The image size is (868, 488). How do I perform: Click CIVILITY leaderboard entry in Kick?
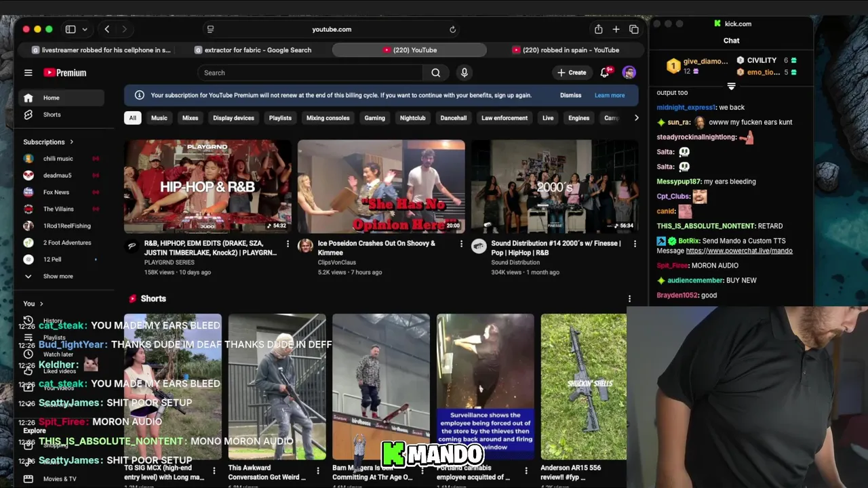pos(766,60)
